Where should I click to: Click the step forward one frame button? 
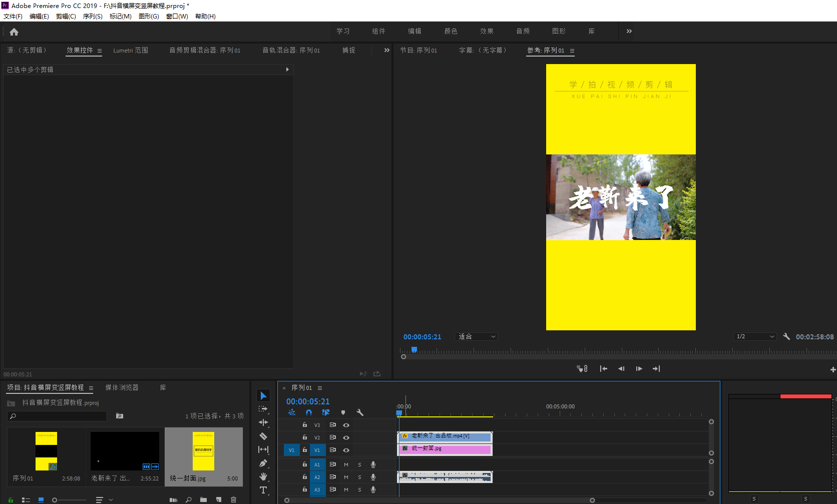point(639,368)
